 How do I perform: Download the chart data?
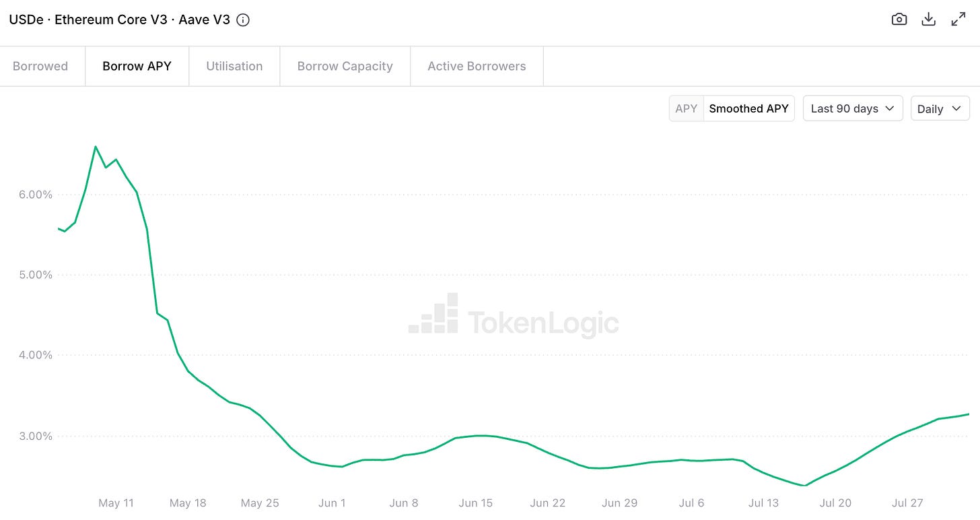pos(928,20)
